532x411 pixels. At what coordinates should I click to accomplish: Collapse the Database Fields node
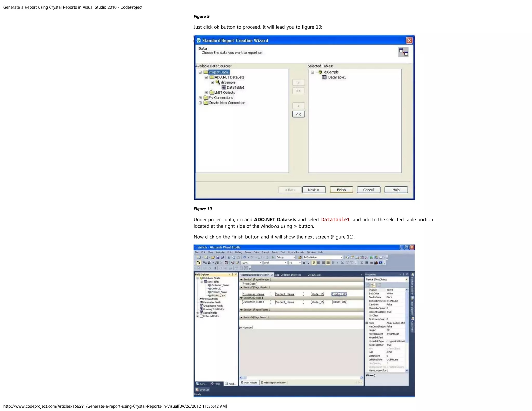tap(197, 278)
